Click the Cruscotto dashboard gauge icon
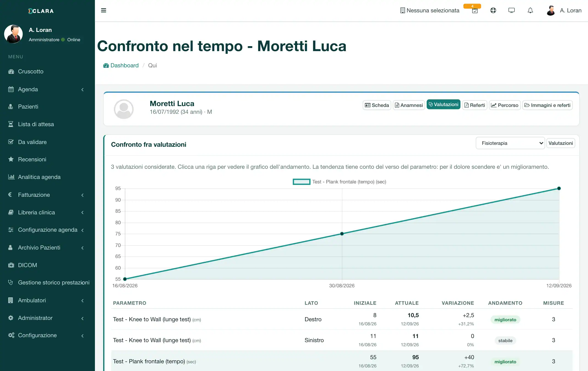Viewport: 588px width, 371px height. (x=11, y=71)
